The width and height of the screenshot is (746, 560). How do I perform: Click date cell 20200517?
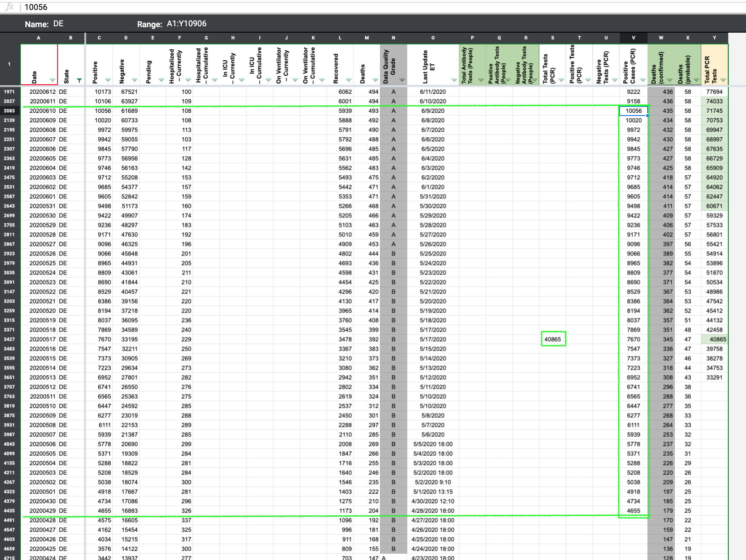(39, 339)
